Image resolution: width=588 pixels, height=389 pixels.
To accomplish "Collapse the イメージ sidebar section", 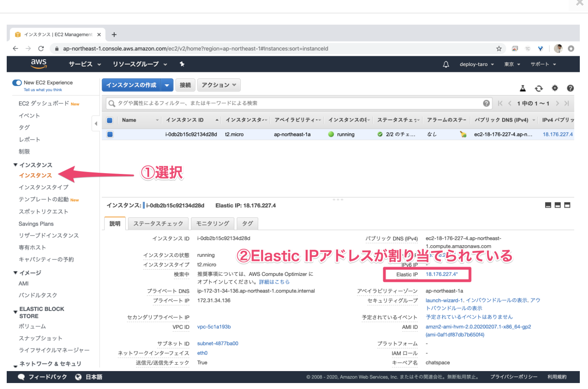I will pos(15,273).
